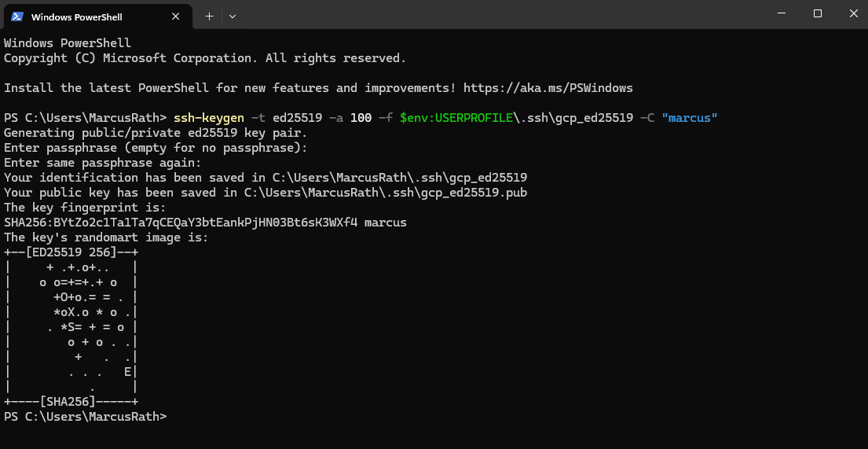Maximize the terminal window
868x449 pixels.
click(x=817, y=13)
